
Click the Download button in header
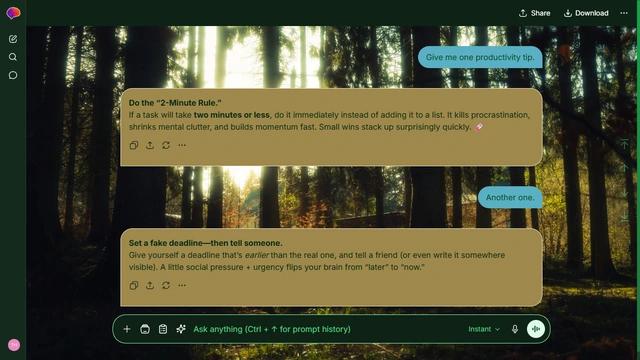click(x=586, y=13)
